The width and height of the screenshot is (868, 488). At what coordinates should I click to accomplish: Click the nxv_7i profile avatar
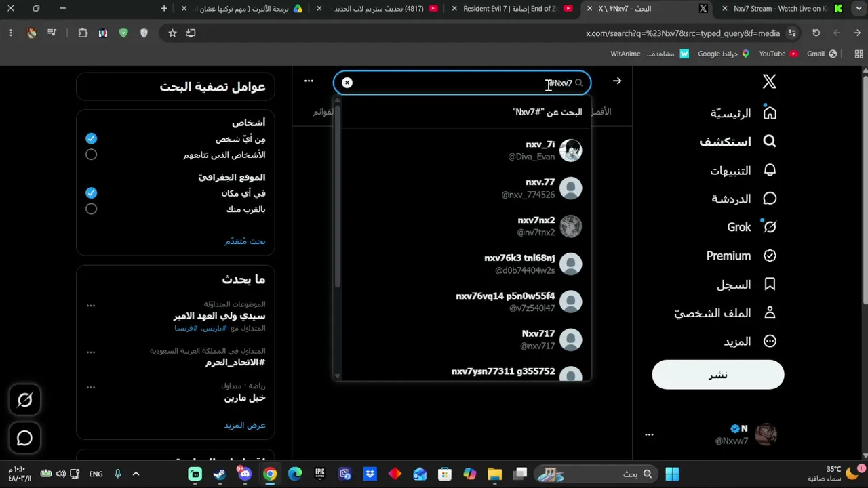point(571,150)
